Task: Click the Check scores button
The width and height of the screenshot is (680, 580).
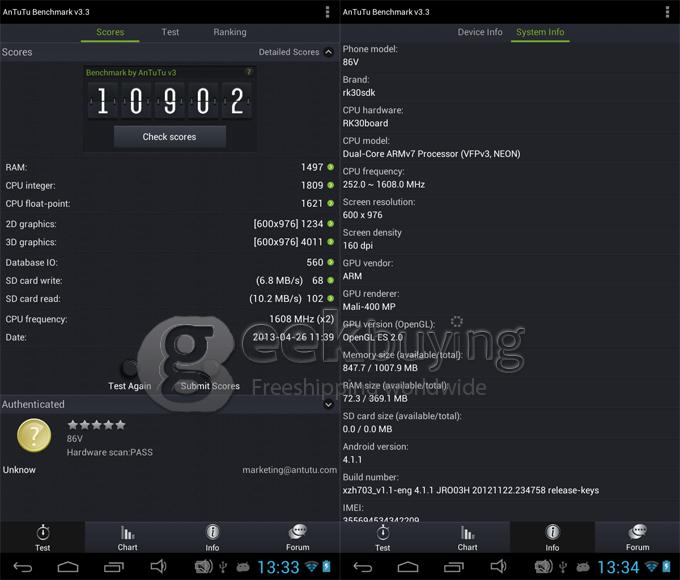Action: 170,137
